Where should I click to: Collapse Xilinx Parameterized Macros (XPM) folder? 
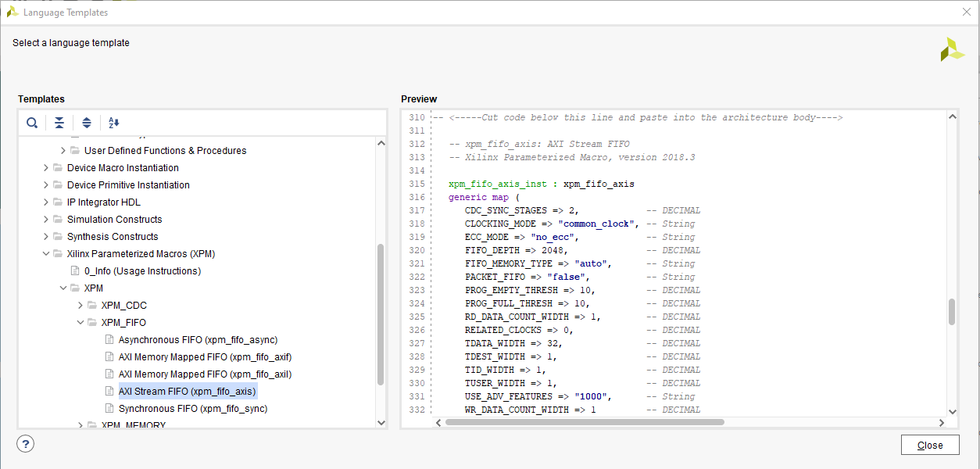(x=46, y=254)
